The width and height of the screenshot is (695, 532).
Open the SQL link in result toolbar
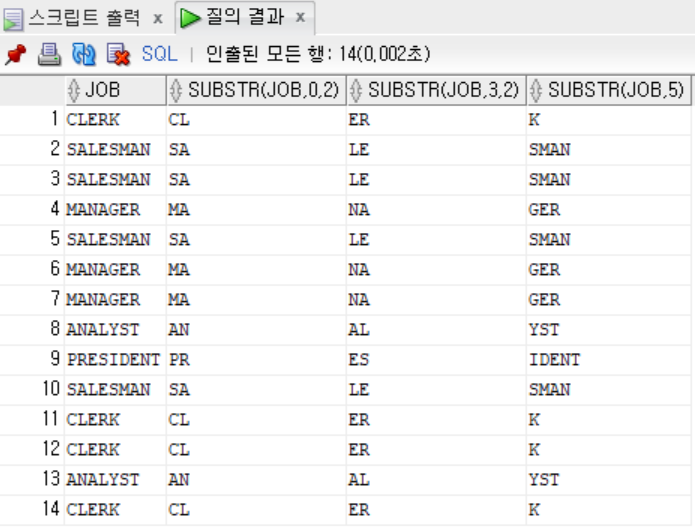click(x=160, y=54)
